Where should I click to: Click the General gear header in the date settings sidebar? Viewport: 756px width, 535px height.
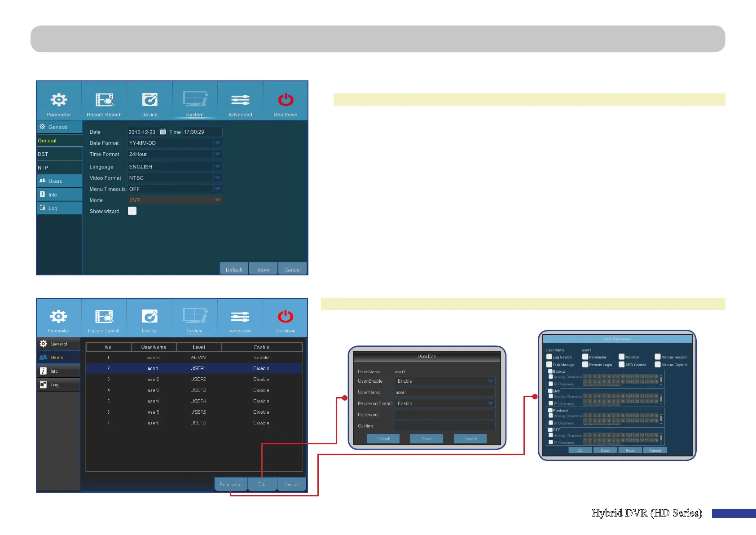coord(60,127)
